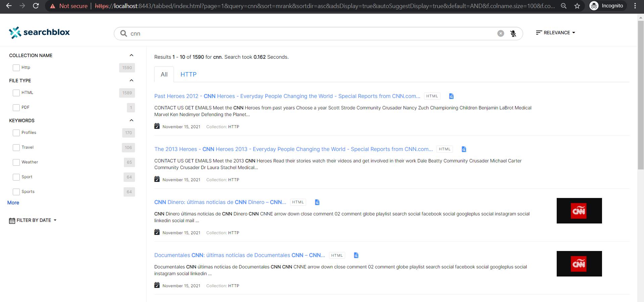Click the HTML badge on CNN Dinero result

(298, 202)
